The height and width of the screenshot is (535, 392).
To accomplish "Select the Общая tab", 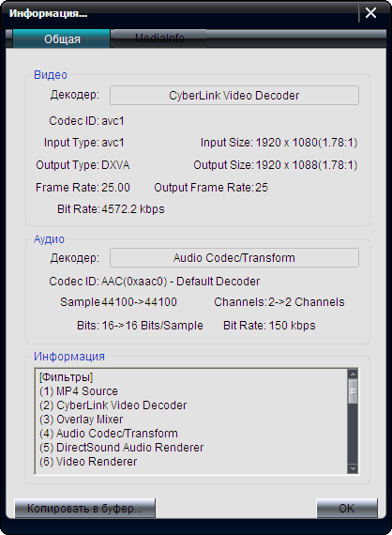I will pos(61,38).
